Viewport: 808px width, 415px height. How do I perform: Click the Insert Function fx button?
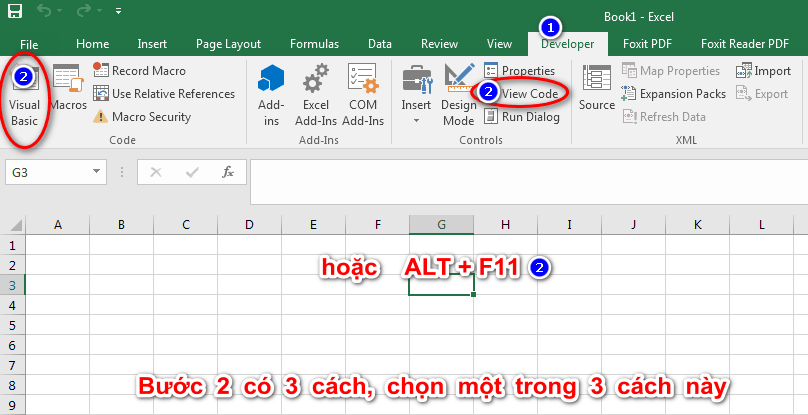click(228, 172)
